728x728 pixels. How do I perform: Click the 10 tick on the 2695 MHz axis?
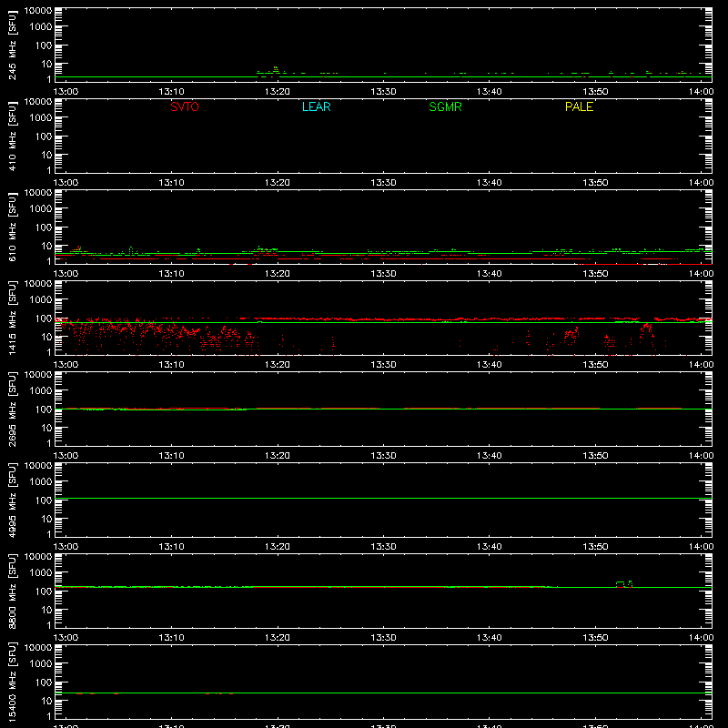coord(46,428)
